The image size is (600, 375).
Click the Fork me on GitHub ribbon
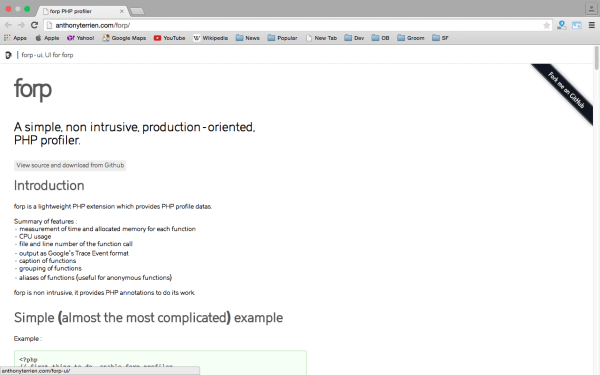click(x=566, y=90)
